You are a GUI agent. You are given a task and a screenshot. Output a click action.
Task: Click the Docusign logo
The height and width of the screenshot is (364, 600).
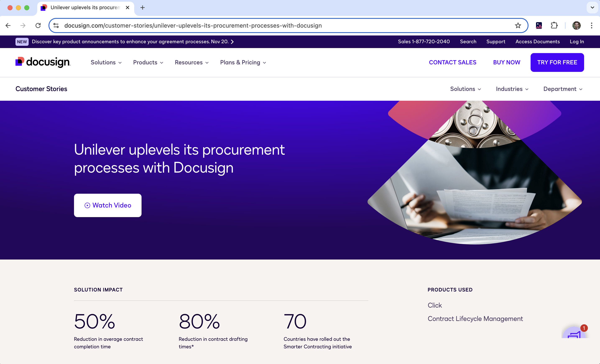click(43, 62)
